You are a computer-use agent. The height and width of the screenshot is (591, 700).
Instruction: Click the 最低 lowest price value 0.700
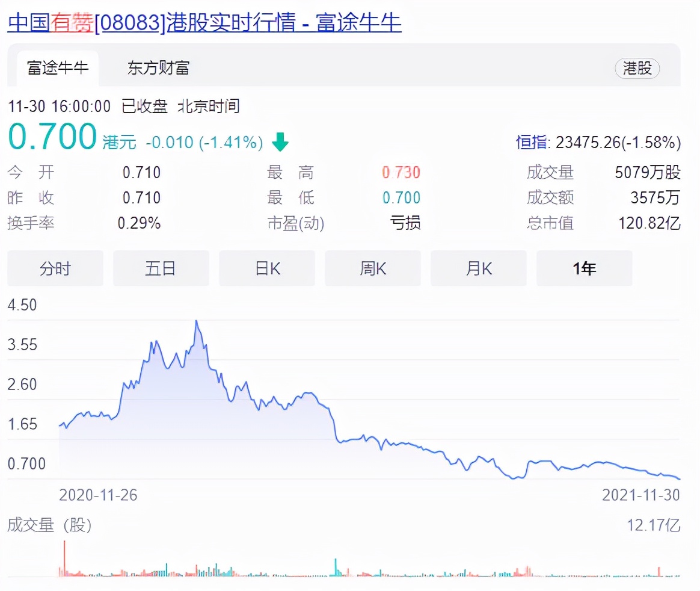tap(402, 197)
